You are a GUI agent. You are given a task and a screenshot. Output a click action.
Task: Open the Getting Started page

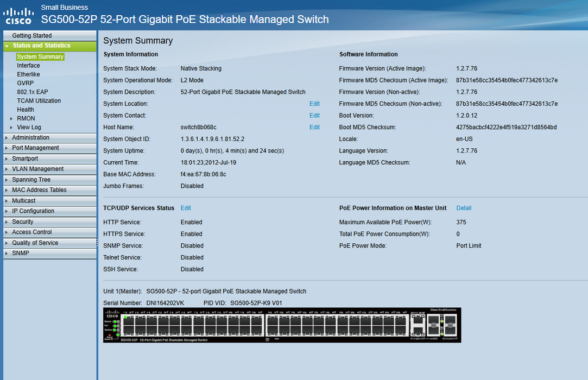pos(50,36)
